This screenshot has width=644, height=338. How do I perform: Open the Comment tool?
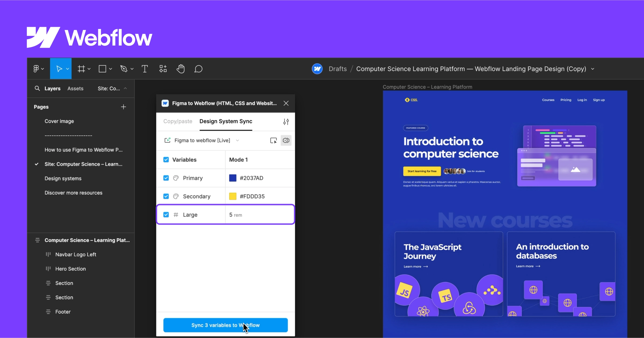tap(198, 69)
